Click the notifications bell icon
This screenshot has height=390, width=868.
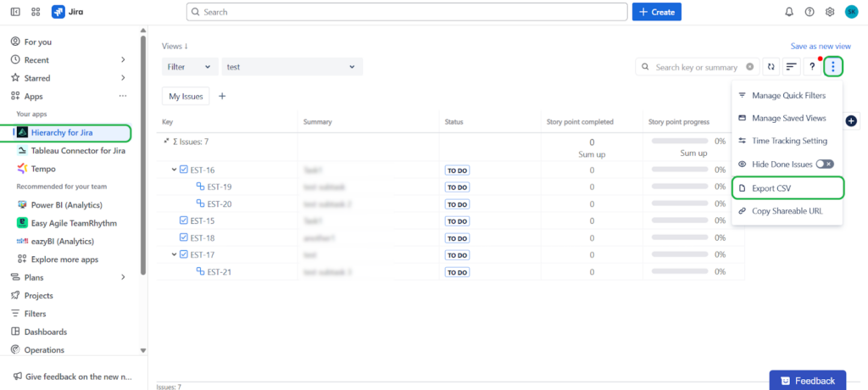(789, 12)
